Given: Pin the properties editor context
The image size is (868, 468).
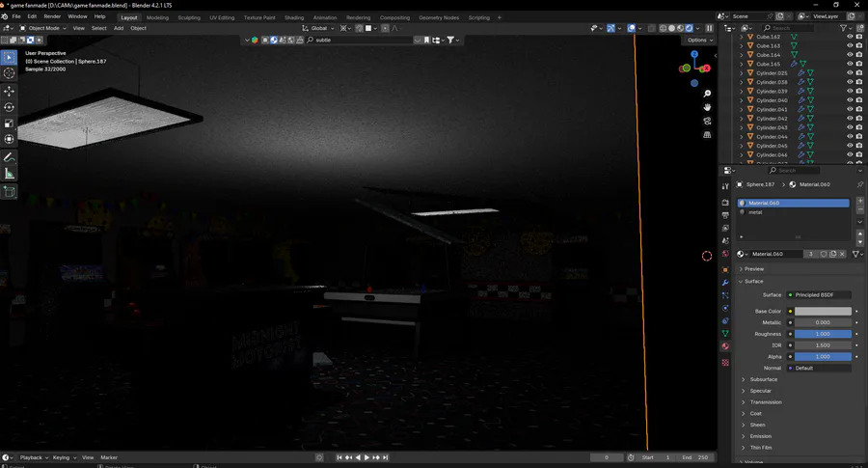Looking at the screenshot, I should [x=859, y=184].
